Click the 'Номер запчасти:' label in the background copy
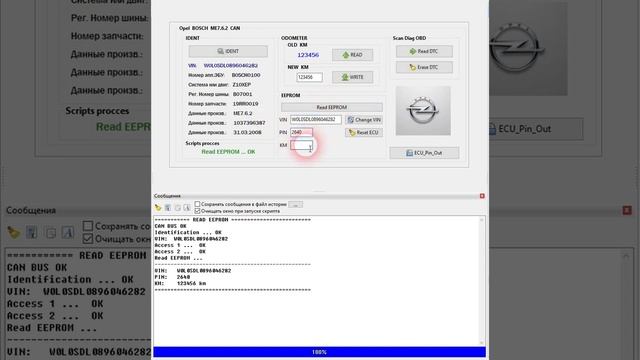The image size is (640, 360). (107, 36)
